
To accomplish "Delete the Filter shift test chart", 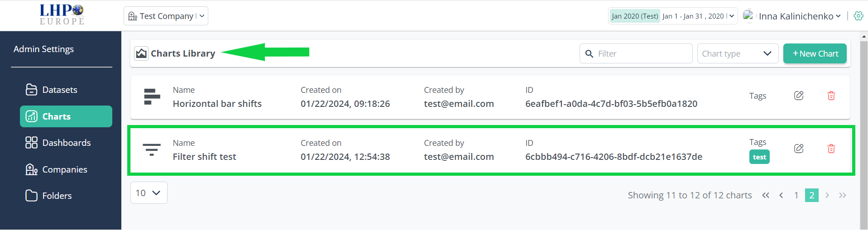I will pos(831,149).
